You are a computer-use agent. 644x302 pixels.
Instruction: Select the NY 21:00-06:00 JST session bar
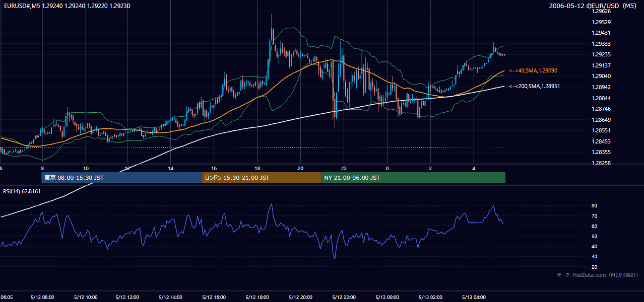[413, 178]
